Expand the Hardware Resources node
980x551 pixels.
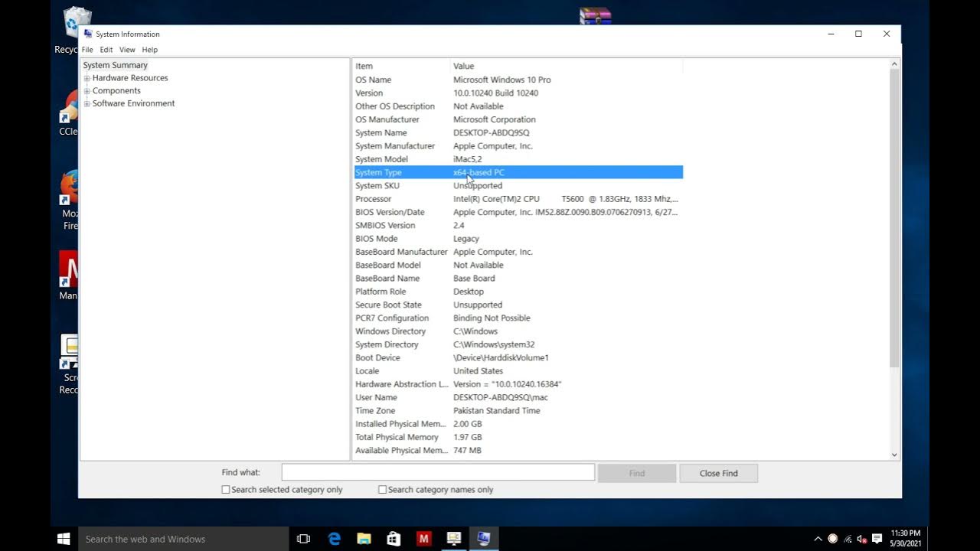point(87,78)
